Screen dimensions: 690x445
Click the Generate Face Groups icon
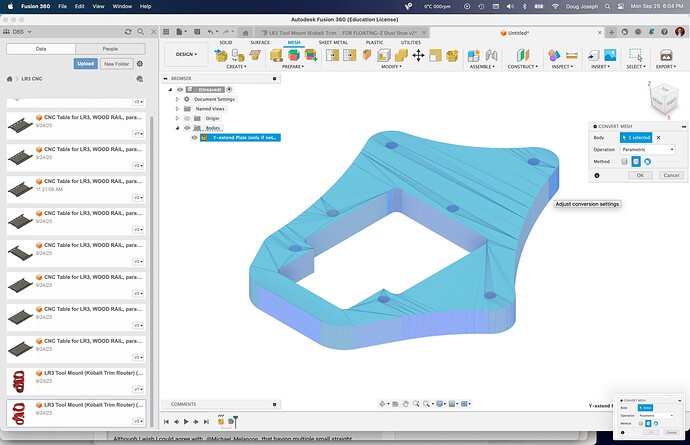(294, 55)
